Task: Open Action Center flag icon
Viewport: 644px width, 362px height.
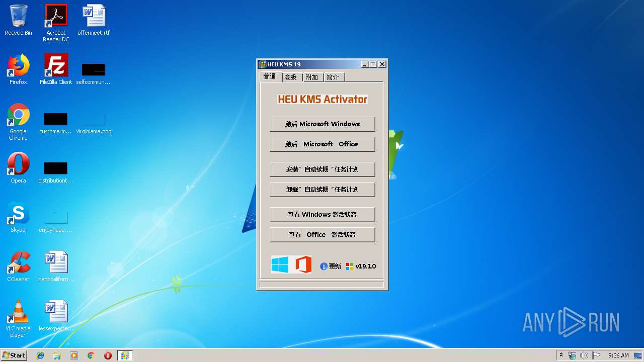Action: coord(596,355)
